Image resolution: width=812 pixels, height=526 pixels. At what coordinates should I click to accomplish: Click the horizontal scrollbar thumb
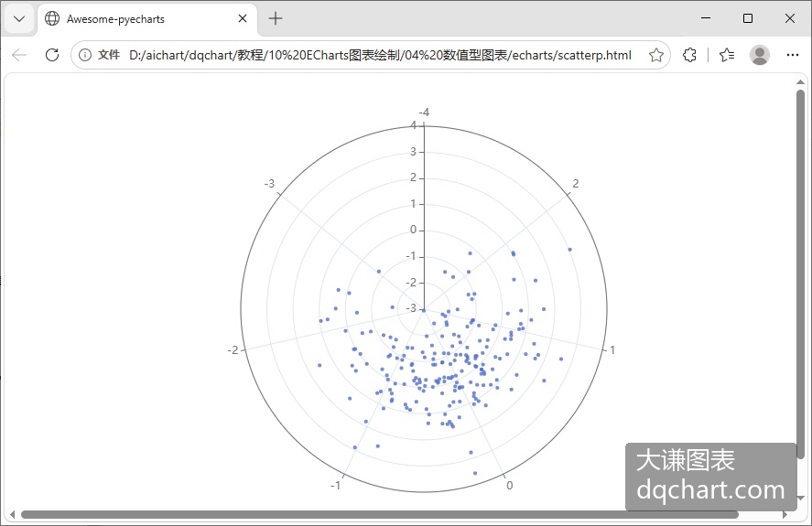(380, 515)
